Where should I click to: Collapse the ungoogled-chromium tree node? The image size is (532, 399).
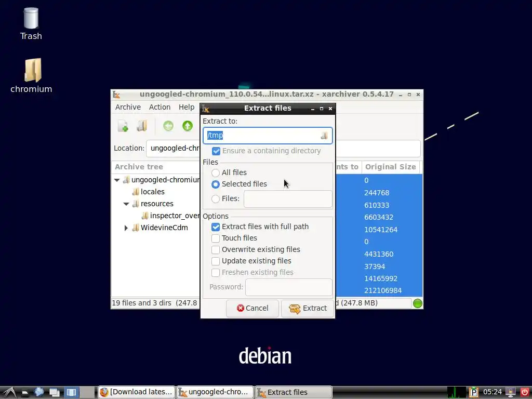coord(117,180)
